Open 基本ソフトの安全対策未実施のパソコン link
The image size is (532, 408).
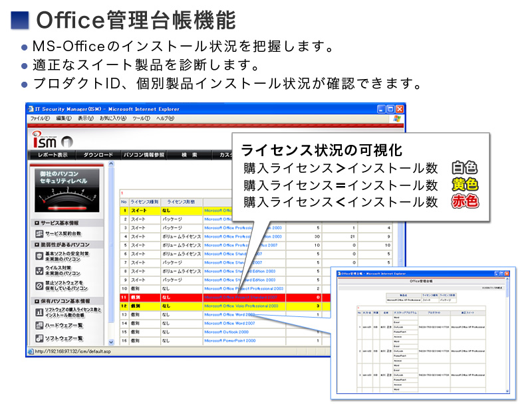[67, 256]
